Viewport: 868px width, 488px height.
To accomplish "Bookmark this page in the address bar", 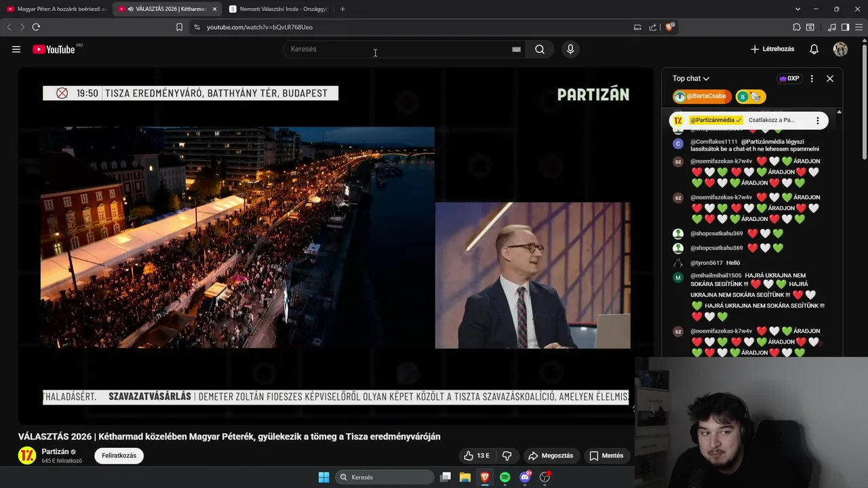I will coord(179,27).
